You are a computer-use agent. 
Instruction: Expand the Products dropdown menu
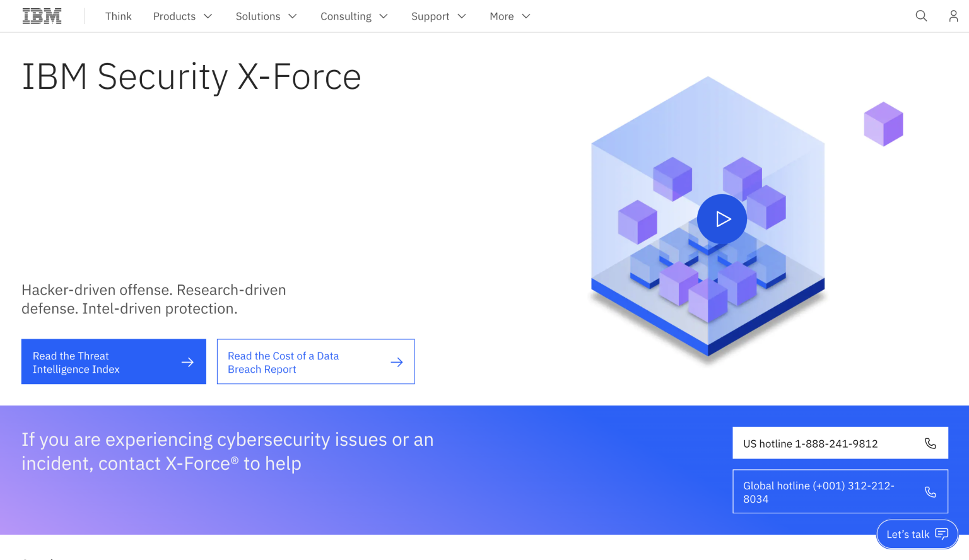182,16
